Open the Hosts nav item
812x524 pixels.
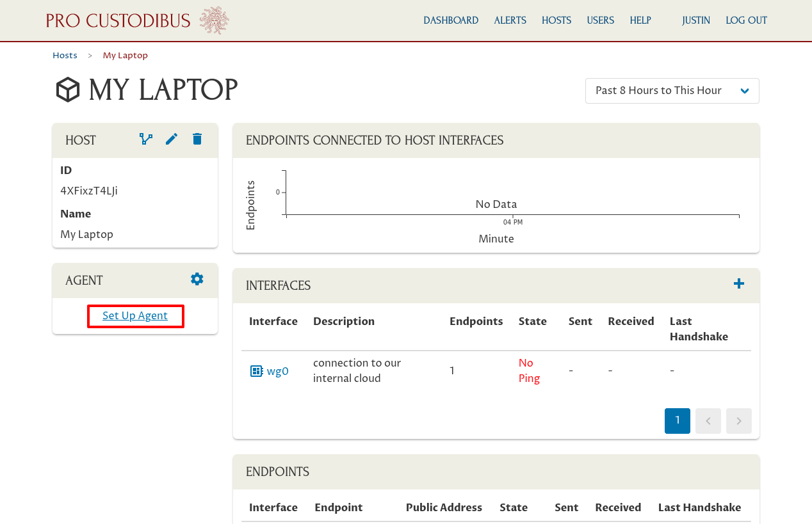tap(556, 20)
